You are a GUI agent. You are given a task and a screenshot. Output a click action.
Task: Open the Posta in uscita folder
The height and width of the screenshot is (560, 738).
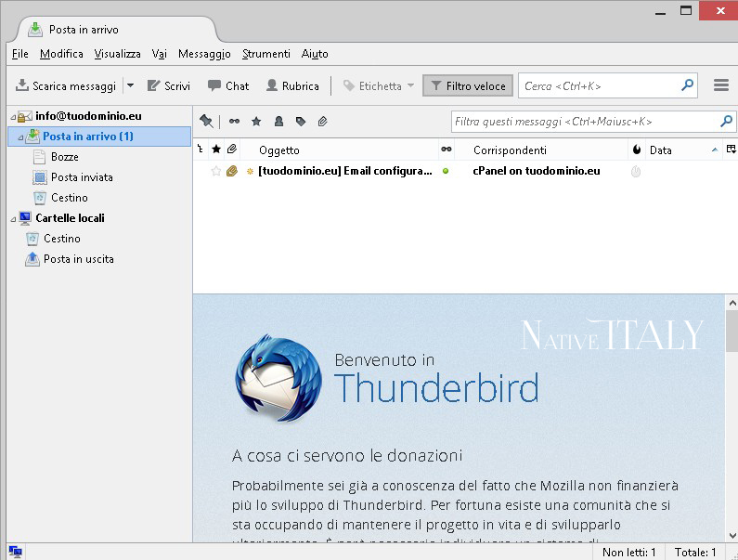pos(79,259)
